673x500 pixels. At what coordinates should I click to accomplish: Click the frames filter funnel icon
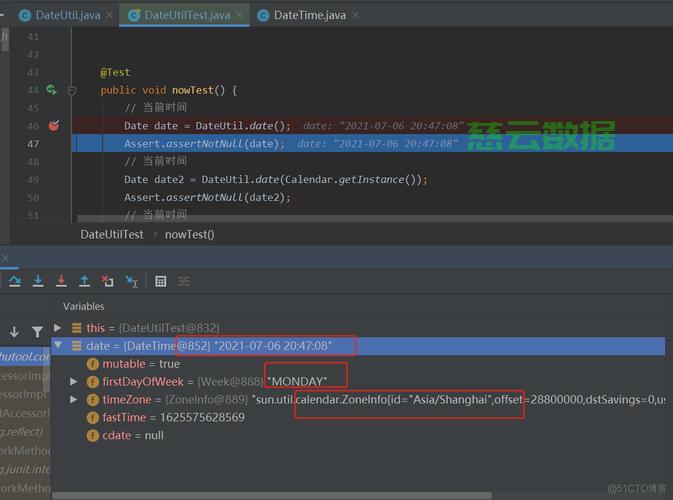click(x=37, y=332)
